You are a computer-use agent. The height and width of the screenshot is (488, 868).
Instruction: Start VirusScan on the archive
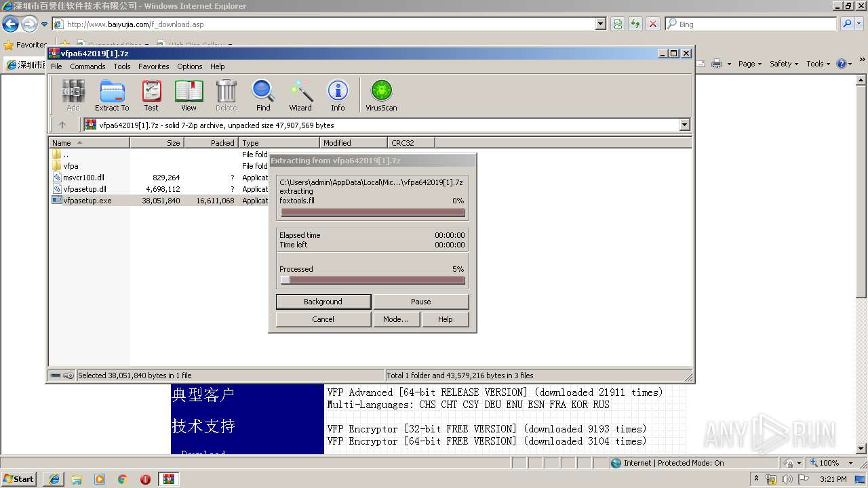(x=381, y=96)
